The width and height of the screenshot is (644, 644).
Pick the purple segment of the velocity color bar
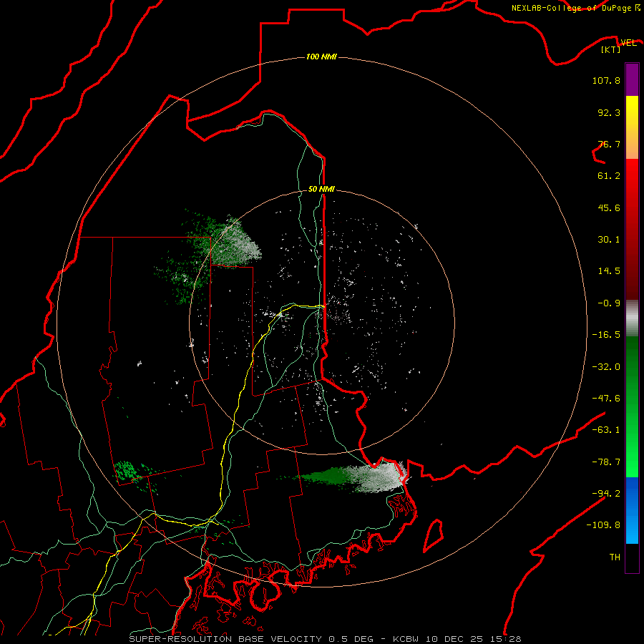point(632,79)
